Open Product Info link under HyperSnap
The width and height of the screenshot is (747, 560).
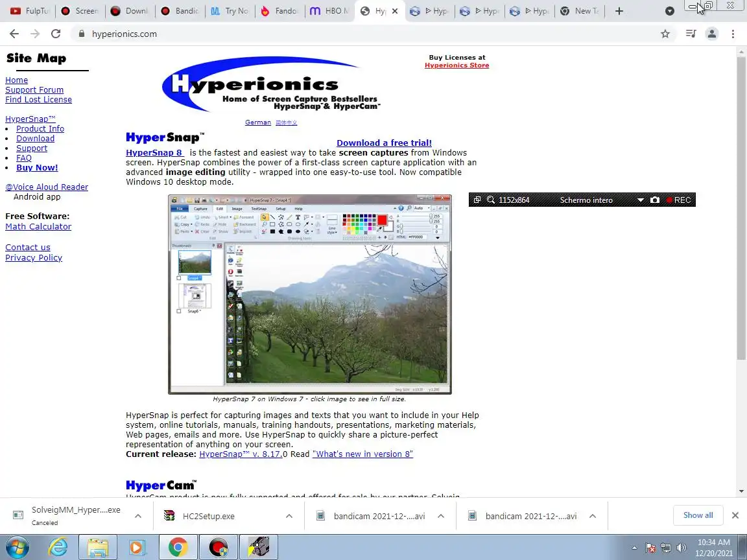[40, 128]
